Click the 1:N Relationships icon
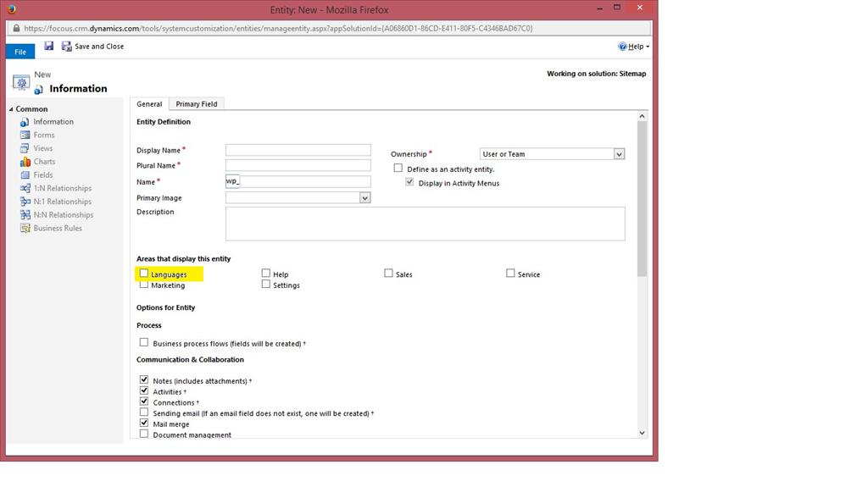 25,188
